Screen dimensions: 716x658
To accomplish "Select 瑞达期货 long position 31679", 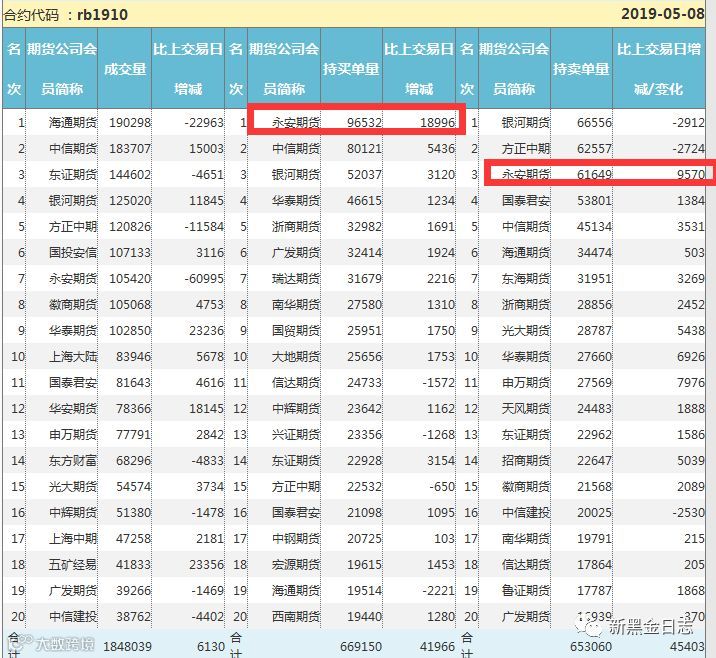I will pos(364,279).
